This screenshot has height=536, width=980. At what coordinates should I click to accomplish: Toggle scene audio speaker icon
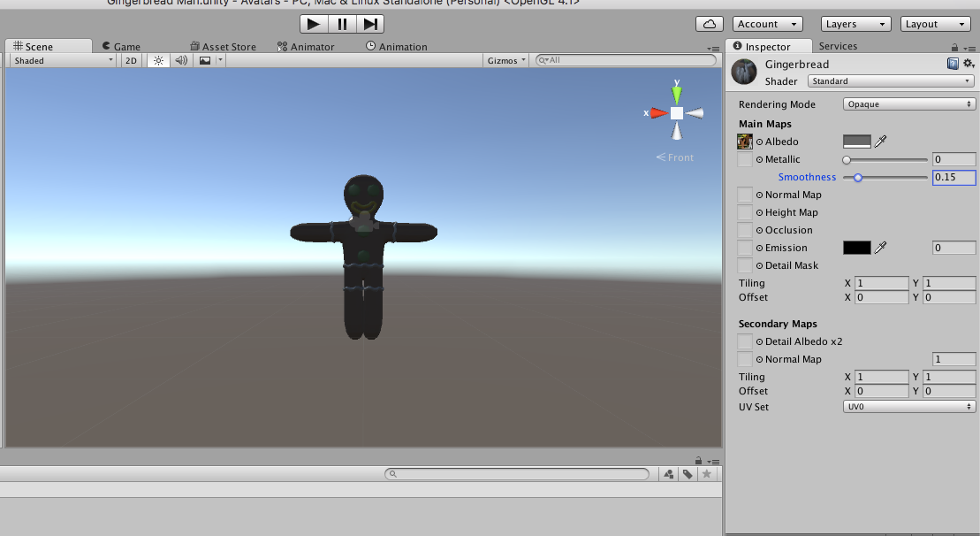pos(181,61)
